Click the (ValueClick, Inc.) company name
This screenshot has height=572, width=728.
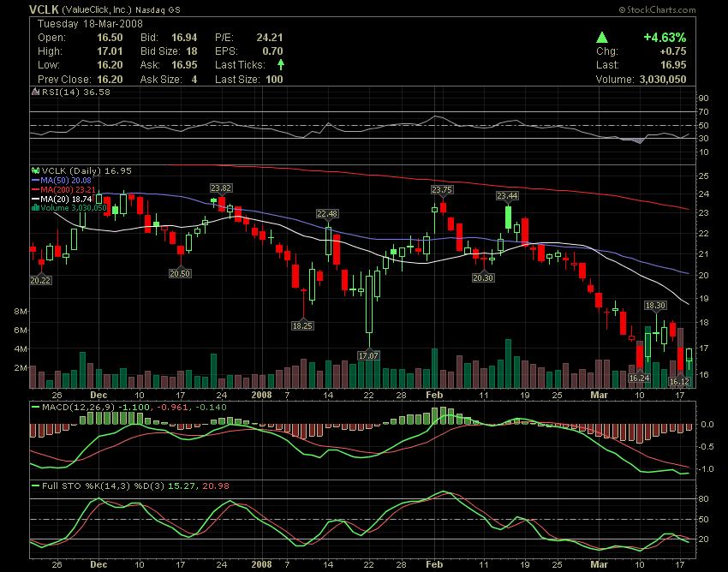(x=97, y=9)
